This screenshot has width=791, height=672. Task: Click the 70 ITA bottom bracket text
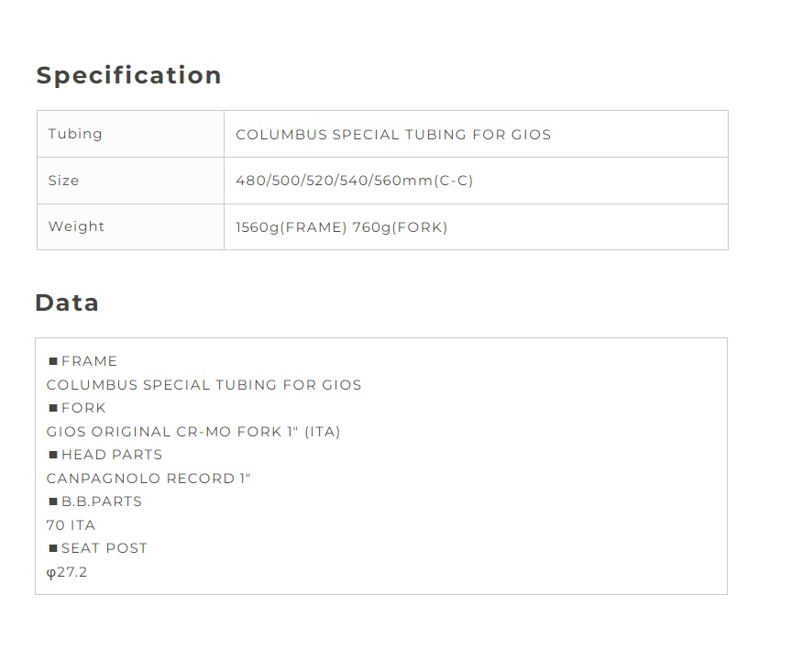tap(71, 525)
